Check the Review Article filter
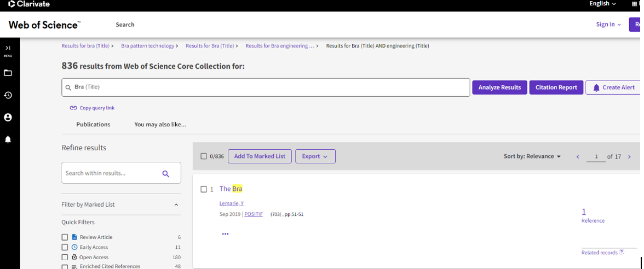 [x=65, y=237]
